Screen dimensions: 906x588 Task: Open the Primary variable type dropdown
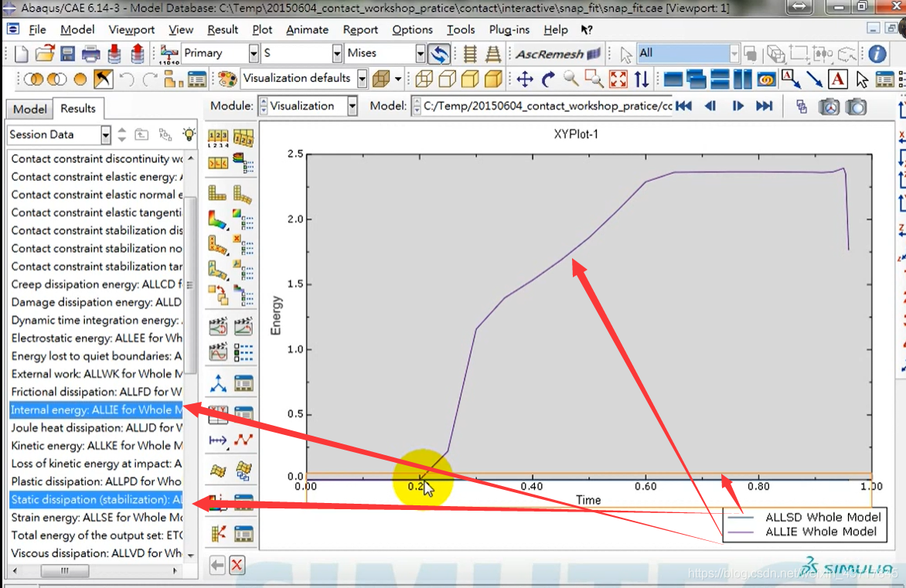pos(254,54)
